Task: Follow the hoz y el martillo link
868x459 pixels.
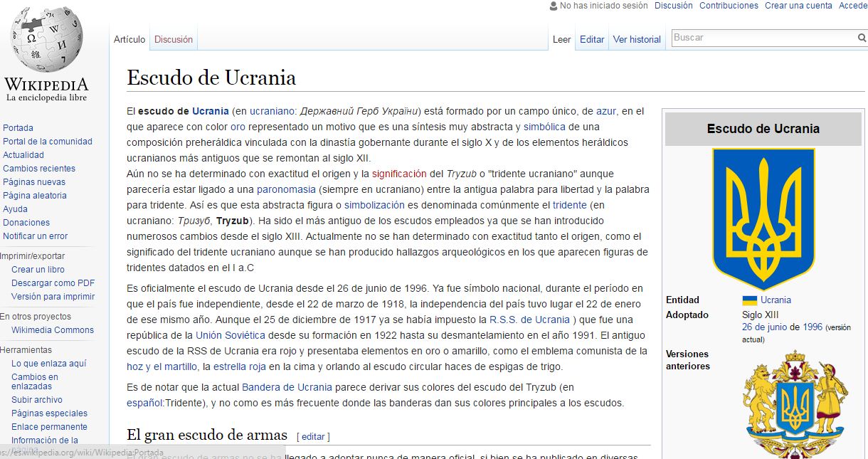Action: point(160,366)
